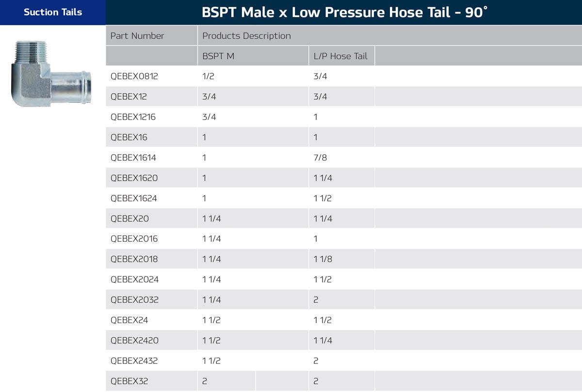
Task: Click the L/P Hose Tail sub-header
Action: tap(340, 56)
